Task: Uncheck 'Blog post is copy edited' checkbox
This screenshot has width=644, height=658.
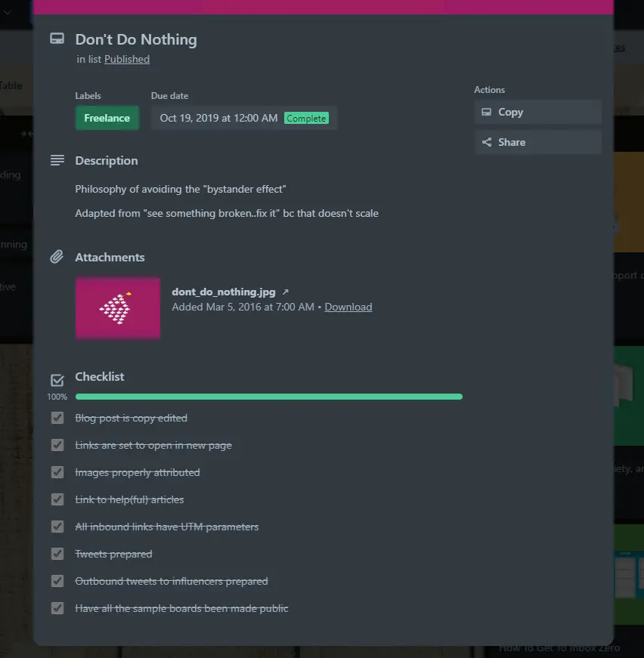Action: [x=57, y=418]
